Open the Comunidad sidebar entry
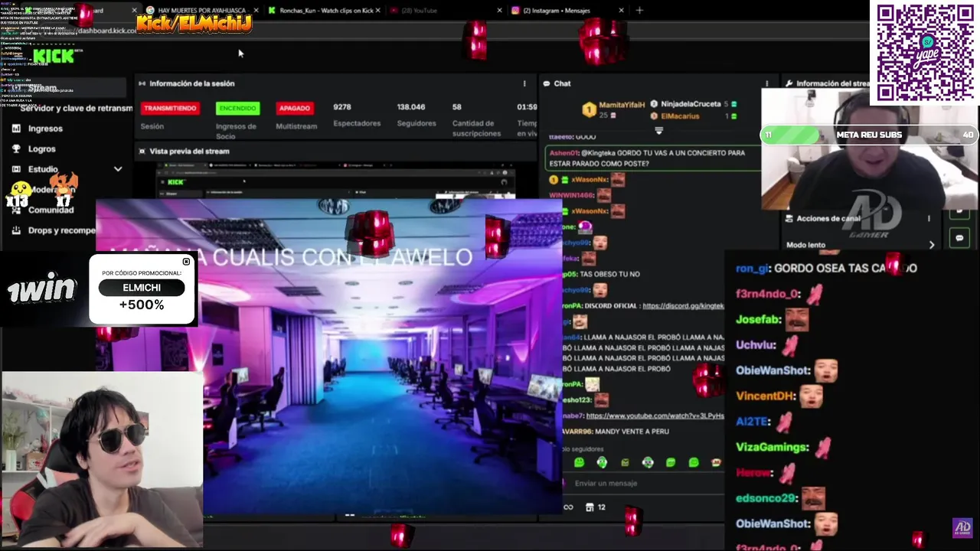 [x=51, y=210]
